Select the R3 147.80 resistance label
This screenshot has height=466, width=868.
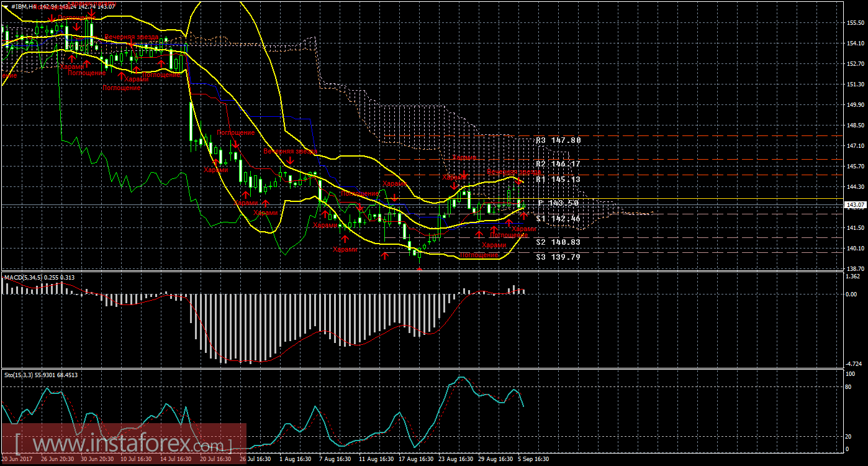point(558,140)
